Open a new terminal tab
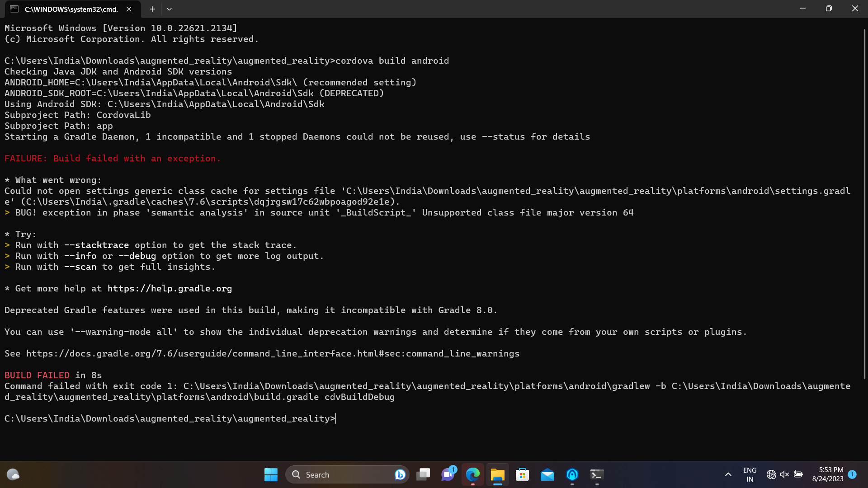Viewport: 868px width, 488px height. point(152,9)
